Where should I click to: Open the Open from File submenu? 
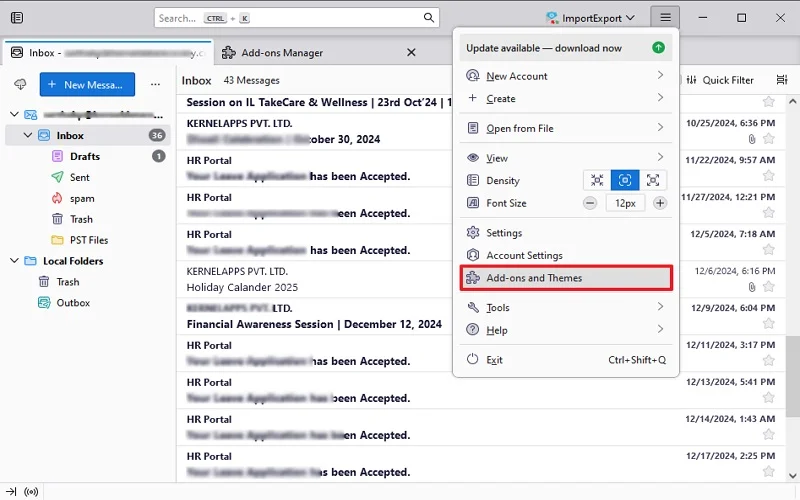point(566,128)
